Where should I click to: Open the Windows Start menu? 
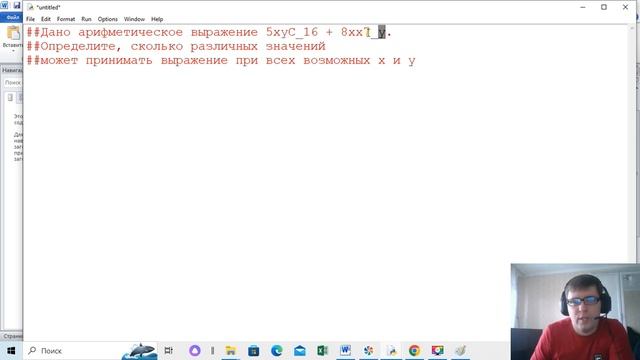click(11, 351)
